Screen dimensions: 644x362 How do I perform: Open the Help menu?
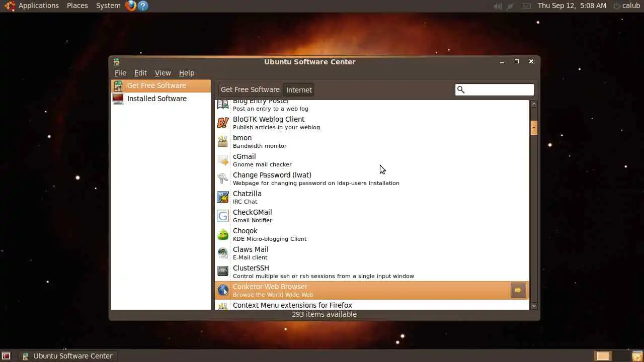click(x=186, y=73)
